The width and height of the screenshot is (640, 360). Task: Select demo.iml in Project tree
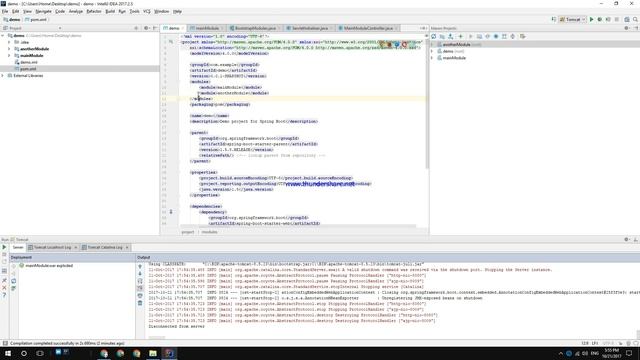29,62
